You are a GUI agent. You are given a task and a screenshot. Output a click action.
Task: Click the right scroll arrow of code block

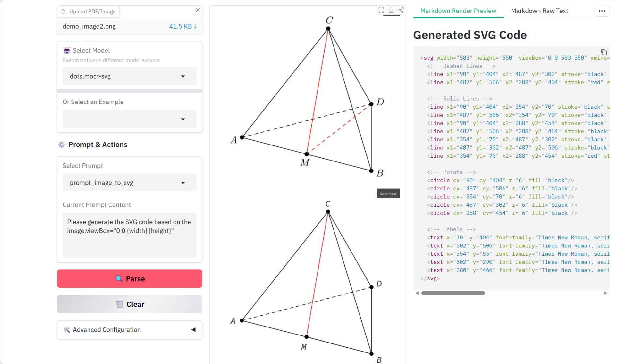(x=605, y=293)
